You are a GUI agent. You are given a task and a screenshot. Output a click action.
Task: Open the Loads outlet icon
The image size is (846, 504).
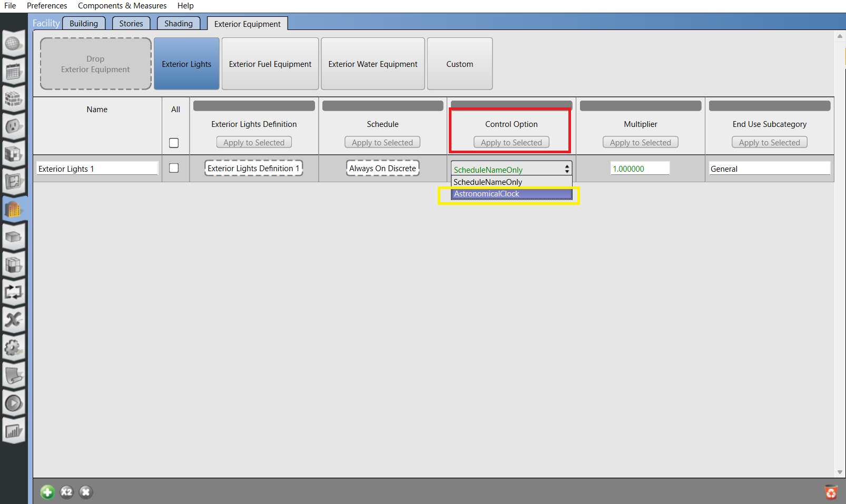(x=13, y=126)
